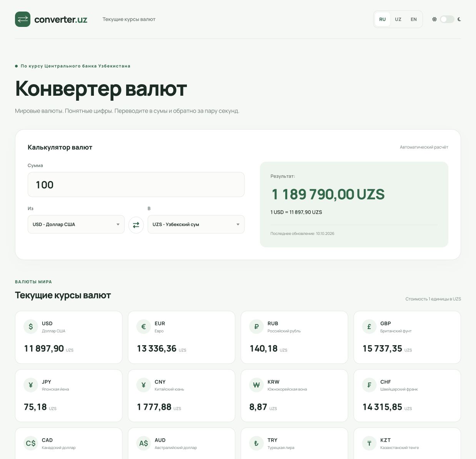Click the EUR rate 13 336,36
Image resolution: width=476 pixels, height=459 pixels.
coord(156,349)
